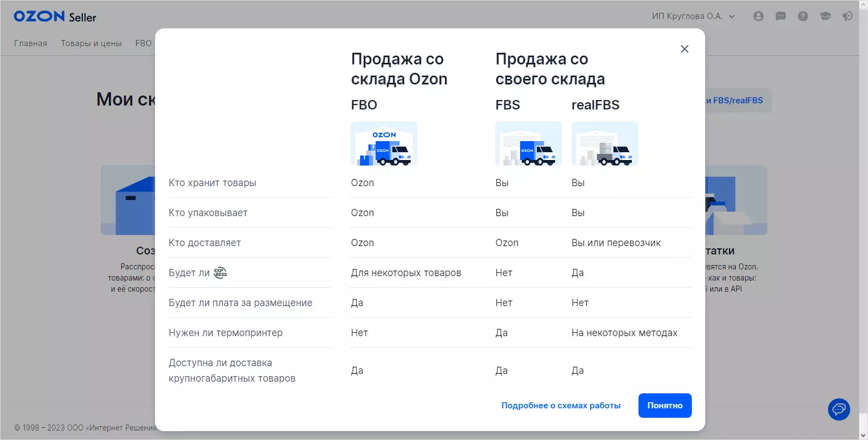Viewport: 868px width, 440px height.
Task: Click the 'На некоторых методах' cell
Action: coord(625,333)
